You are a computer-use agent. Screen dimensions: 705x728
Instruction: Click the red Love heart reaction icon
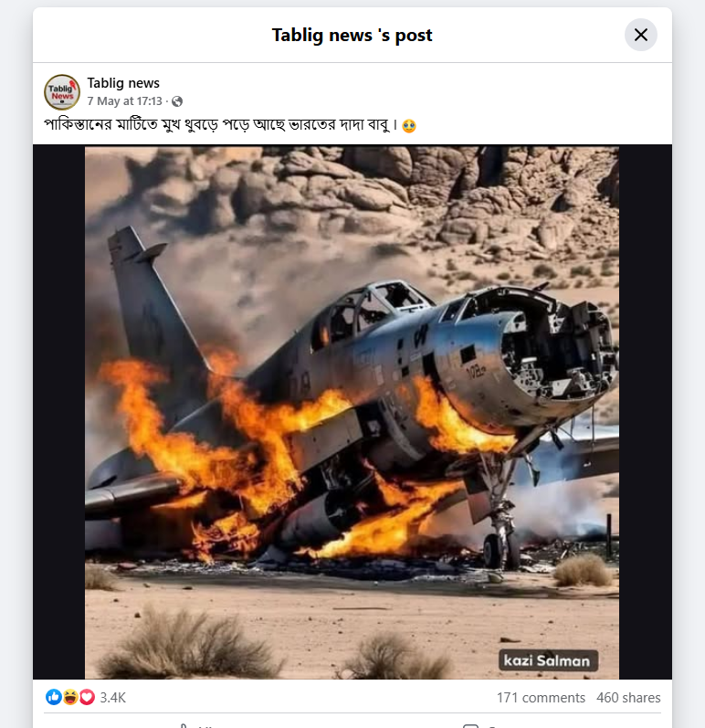coord(87,697)
